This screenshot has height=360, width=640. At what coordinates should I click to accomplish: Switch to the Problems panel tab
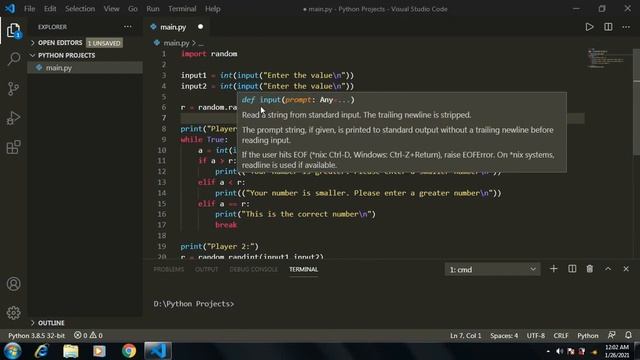click(x=169, y=269)
